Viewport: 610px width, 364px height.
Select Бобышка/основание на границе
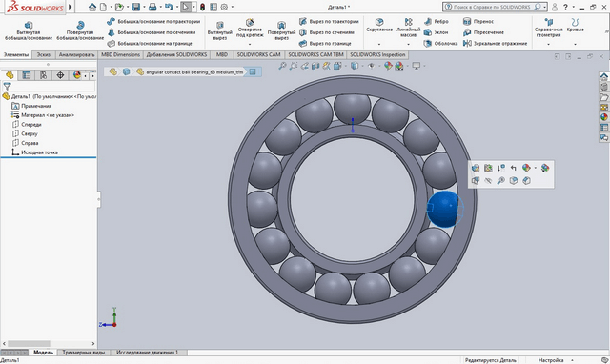pyautogui.click(x=150, y=43)
